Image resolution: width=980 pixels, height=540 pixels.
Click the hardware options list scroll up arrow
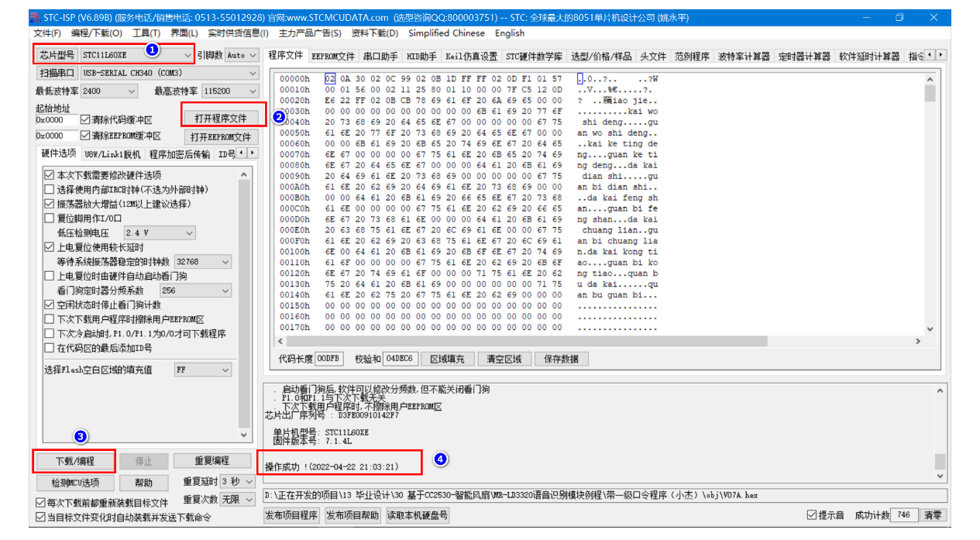click(245, 175)
